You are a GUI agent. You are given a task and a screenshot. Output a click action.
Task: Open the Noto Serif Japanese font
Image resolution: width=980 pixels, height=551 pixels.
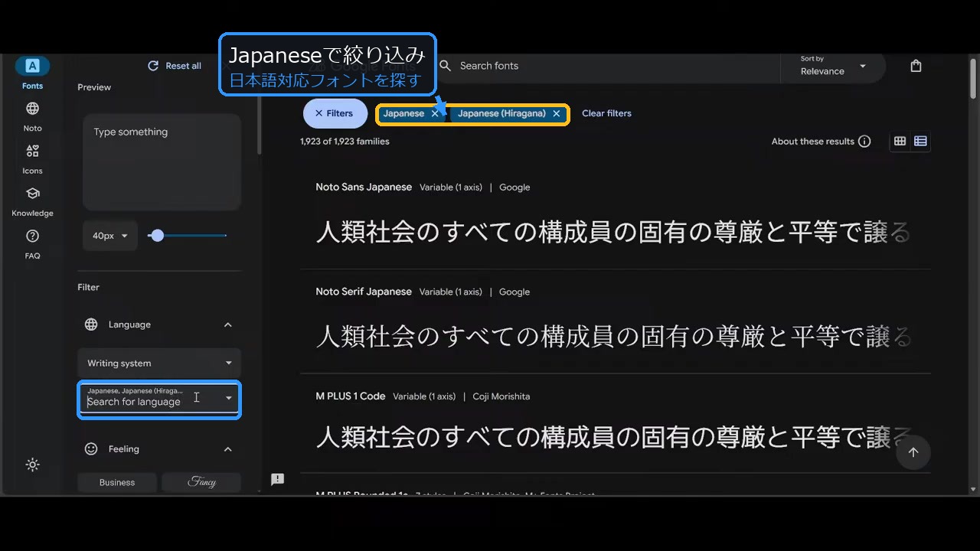[364, 292]
